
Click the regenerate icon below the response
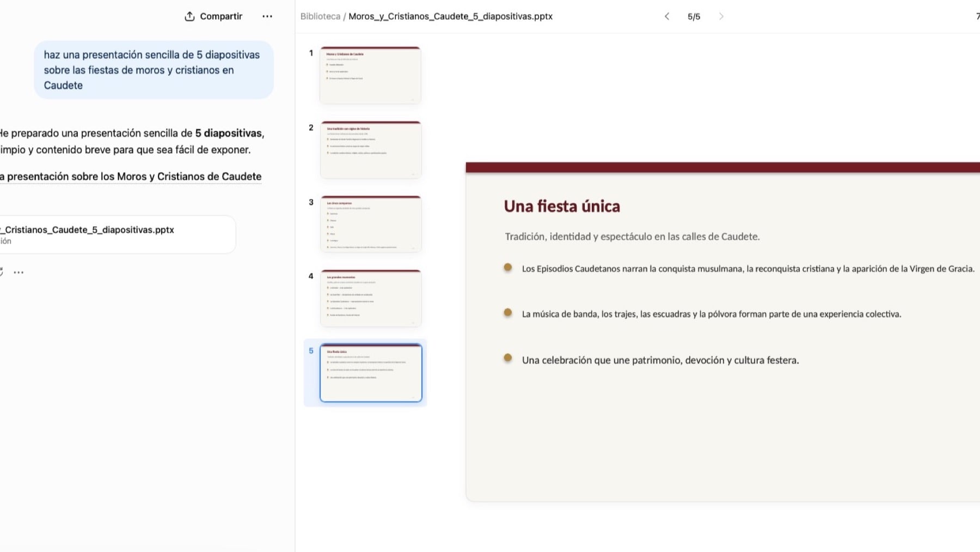point(1,272)
